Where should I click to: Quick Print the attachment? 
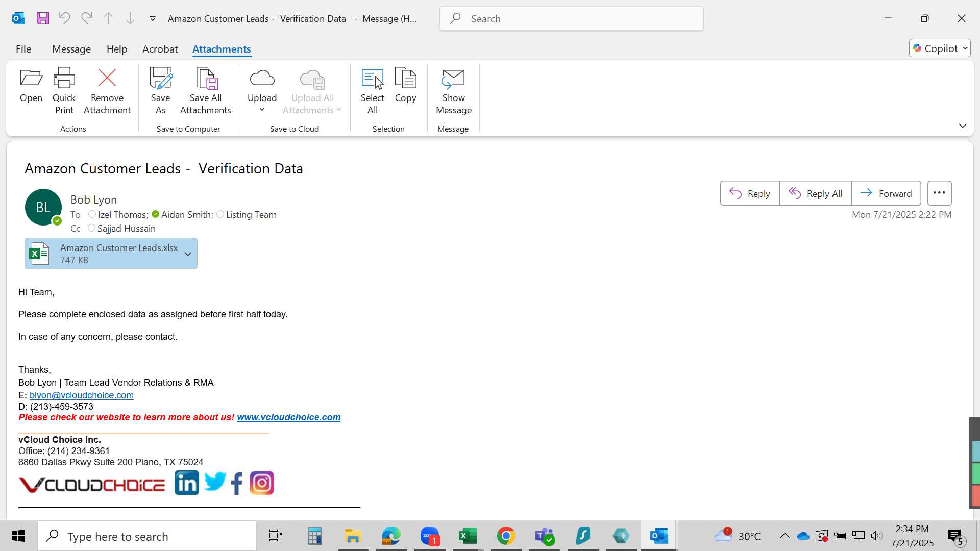[x=64, y=91]
